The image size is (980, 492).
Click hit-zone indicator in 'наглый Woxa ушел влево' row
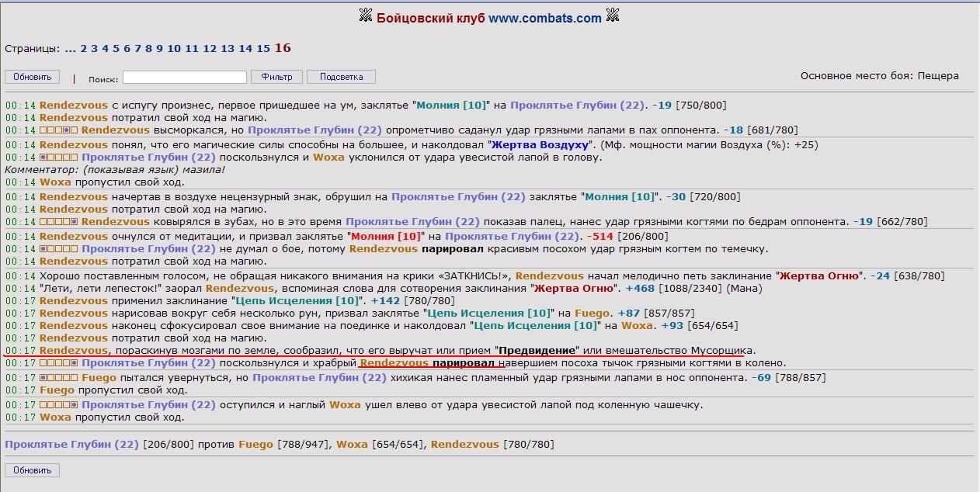click(x=59, y=405)
